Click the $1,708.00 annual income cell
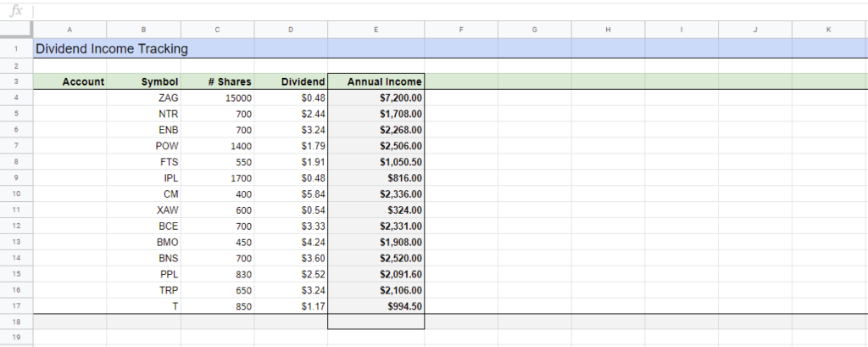The image size is (868, 347). point(376,115)
